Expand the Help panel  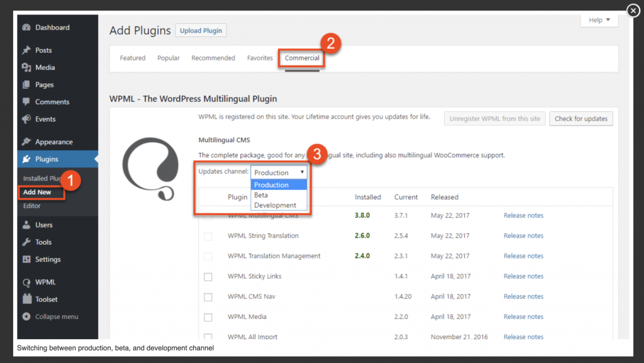coord(599,20)
